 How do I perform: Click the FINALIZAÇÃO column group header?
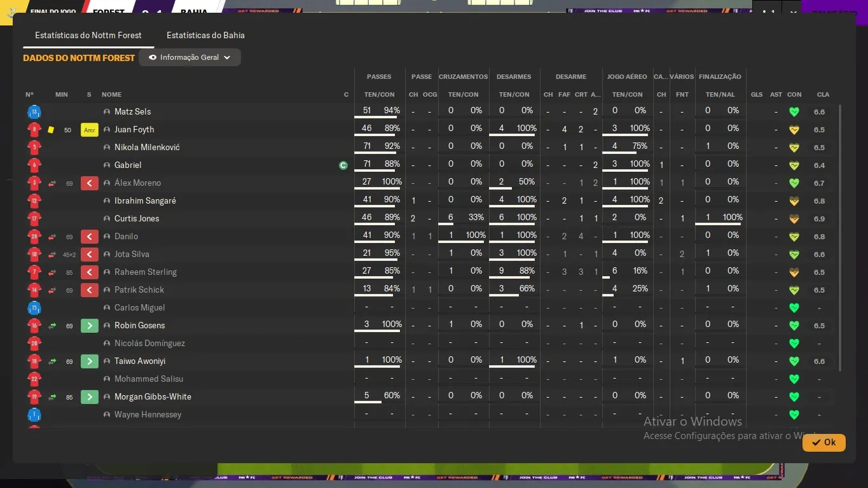tap(720, 77)
